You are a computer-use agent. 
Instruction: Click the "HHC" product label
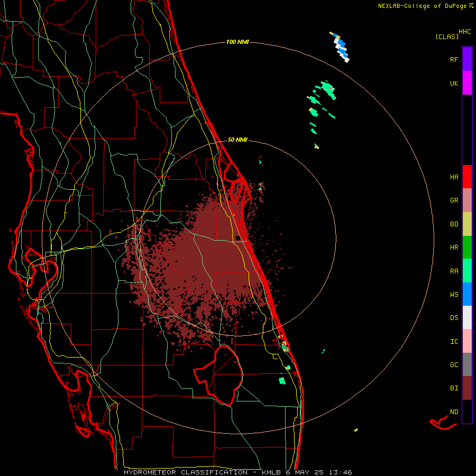coord(465,32)
